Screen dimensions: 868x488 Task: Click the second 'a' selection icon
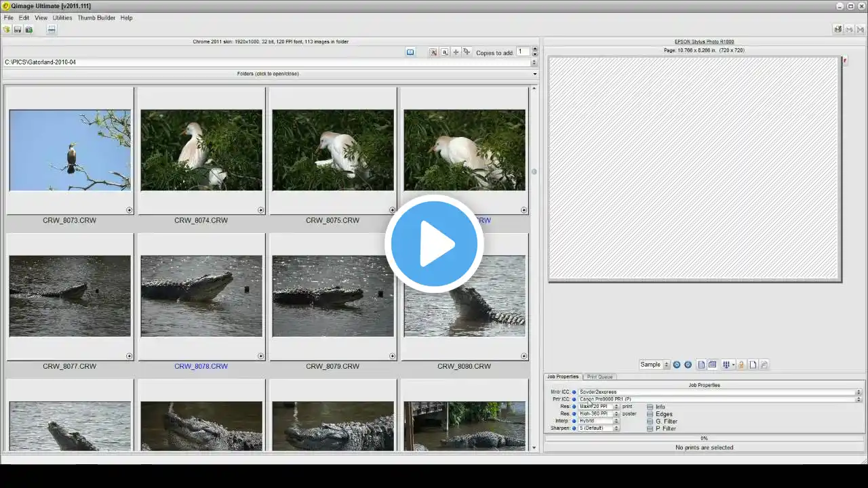[x=444, y=52]
